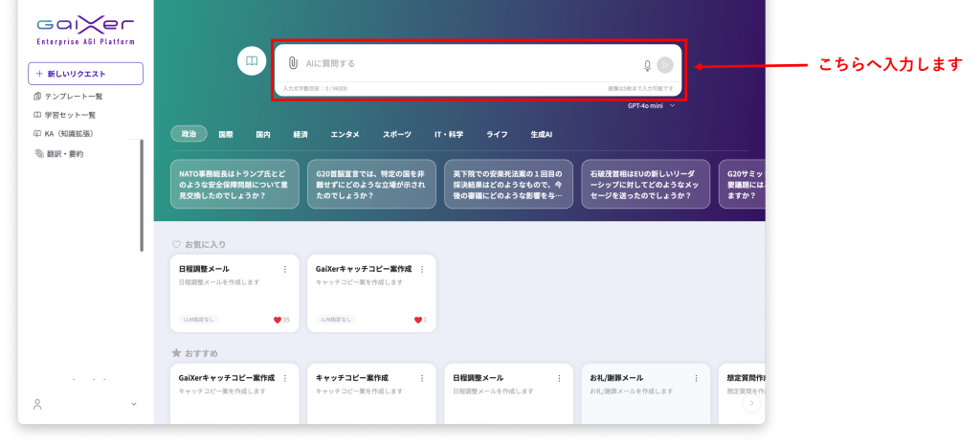Click the paperclip attachment icon
980x446 pixels.
(x=294, y=63)
